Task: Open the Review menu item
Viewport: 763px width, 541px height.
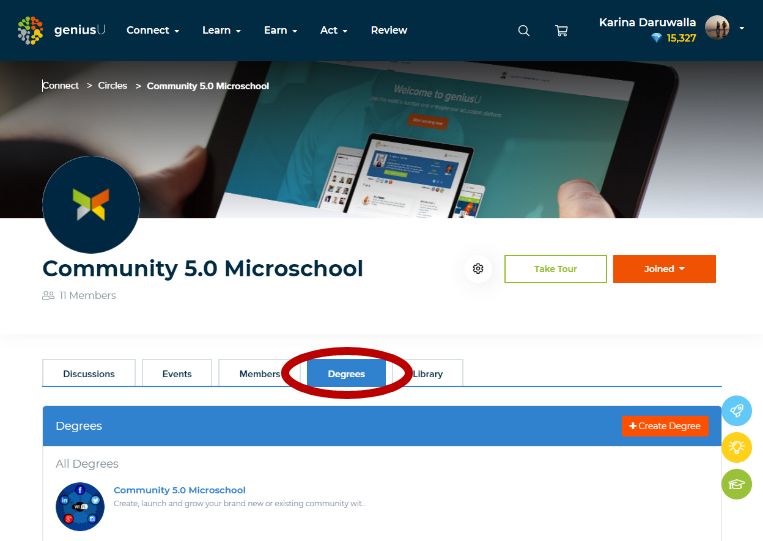Action: (389, 30)
